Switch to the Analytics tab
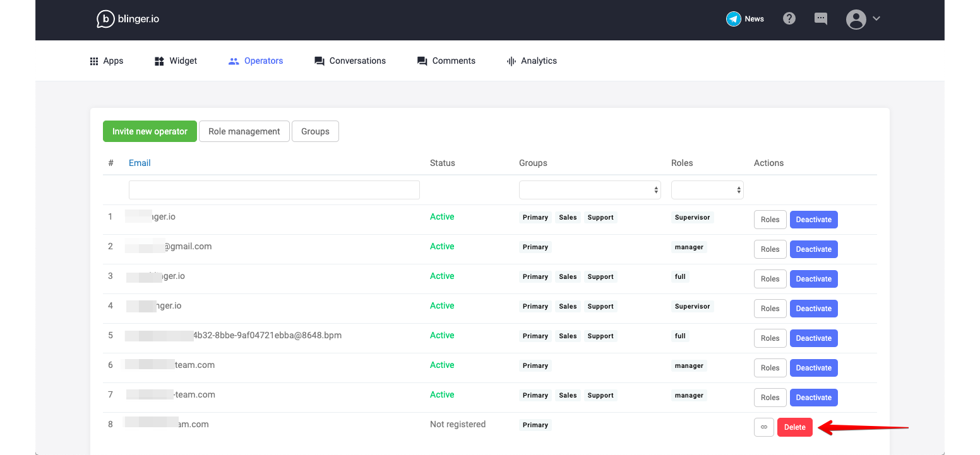The width and height of the screenshot is (980, 455). point(532,61)
